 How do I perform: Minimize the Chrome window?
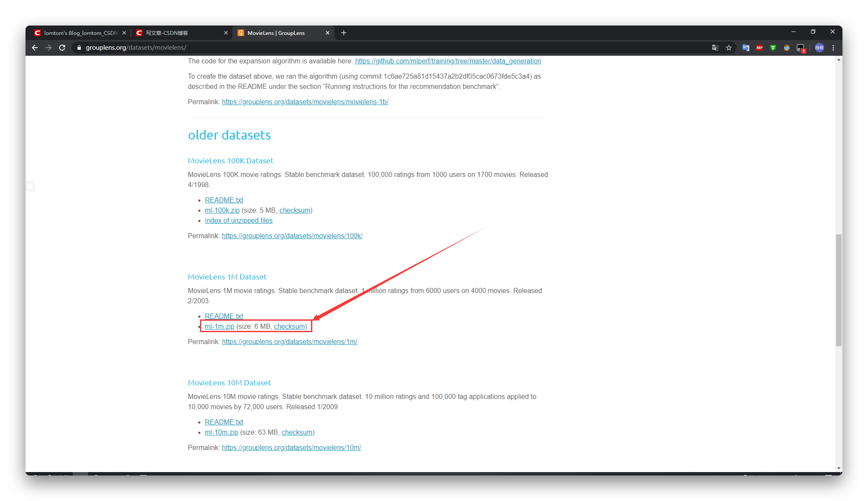(794, 32)
